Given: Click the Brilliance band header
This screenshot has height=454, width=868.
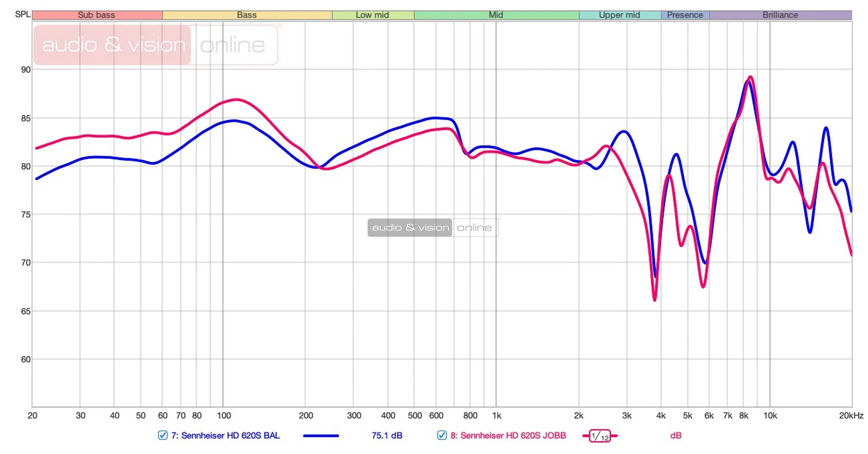Looking at the screenshot, I should tap(780, 15).
